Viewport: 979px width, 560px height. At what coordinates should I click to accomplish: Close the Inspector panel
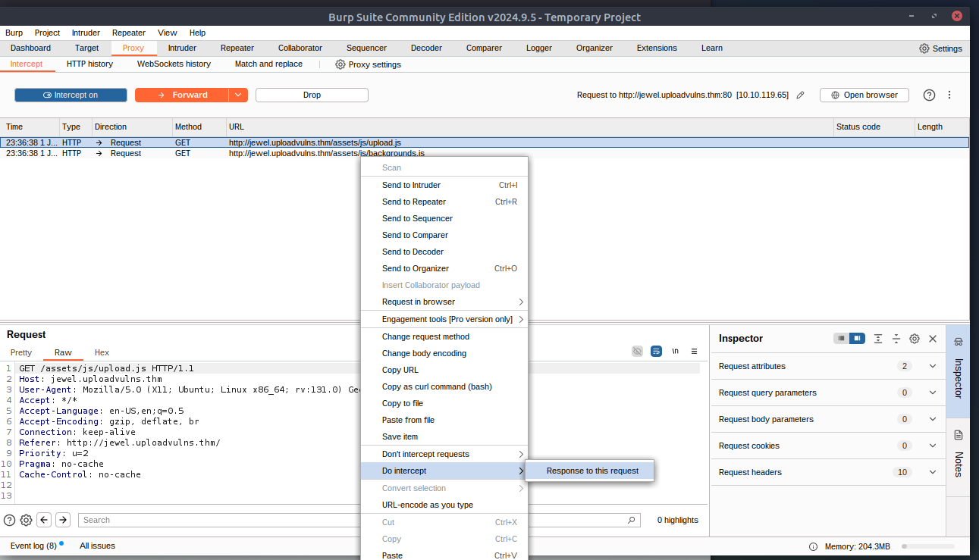pos(933,339)
